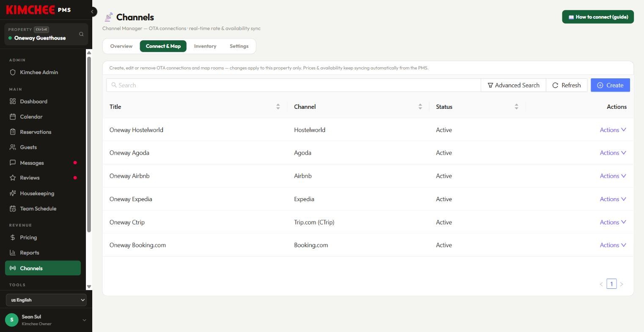This screenshot has height=332, width=644.
Task: Click the sidebar scroll down arrow
Action: [89, 287]
